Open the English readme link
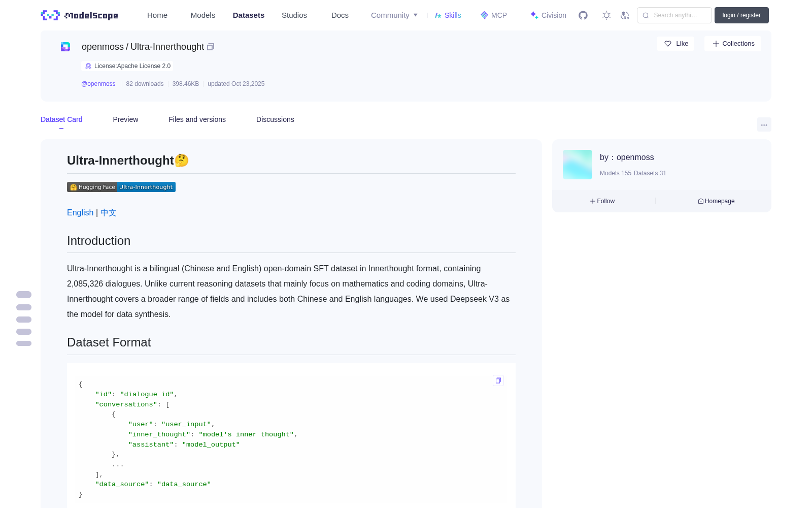 tap(80, 212)
